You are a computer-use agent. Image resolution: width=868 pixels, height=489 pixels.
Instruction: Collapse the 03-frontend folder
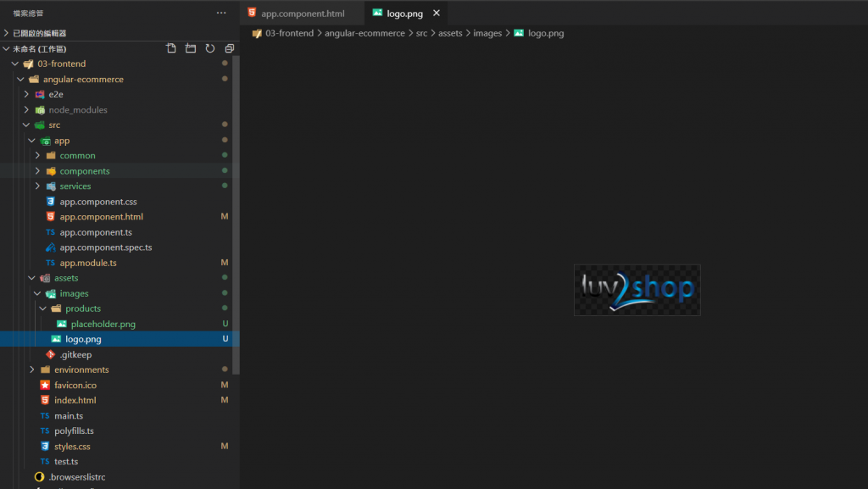pos(15,64)
